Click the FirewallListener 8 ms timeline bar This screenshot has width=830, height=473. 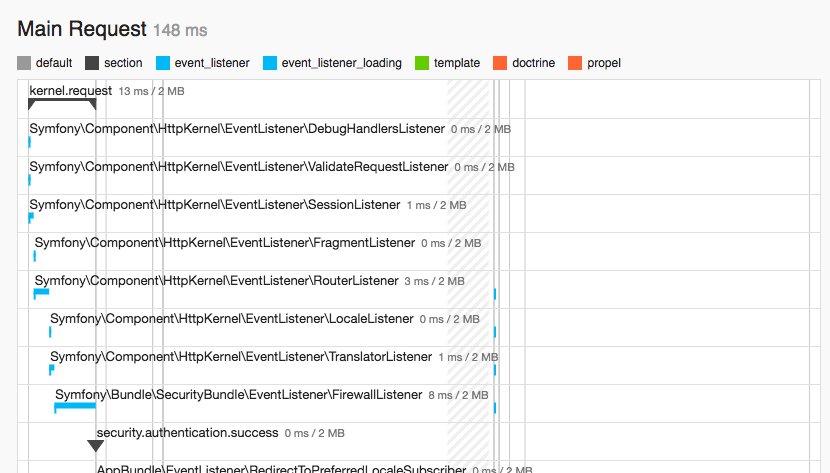click(x=75, y=407)
